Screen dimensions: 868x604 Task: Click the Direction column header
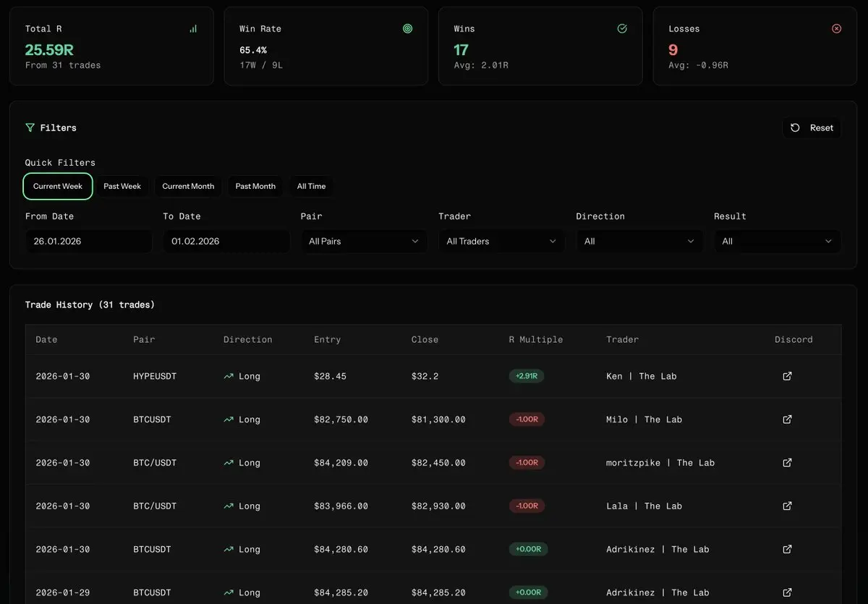(x=248, y=339)
